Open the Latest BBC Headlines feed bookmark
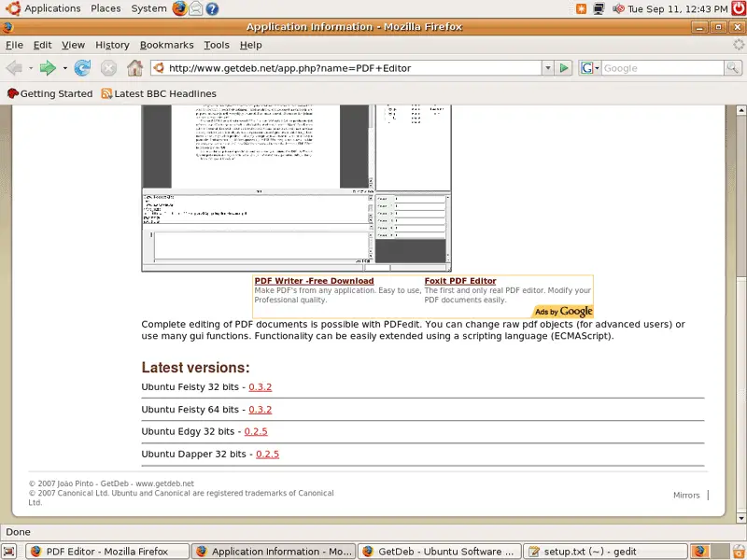This screenshot has height=560, width=747. point(159,94)
